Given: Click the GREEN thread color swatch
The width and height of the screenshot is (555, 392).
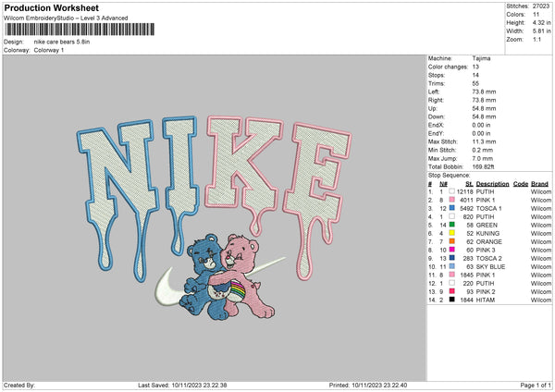Looking at the screenshot, I should click(452, 225).
